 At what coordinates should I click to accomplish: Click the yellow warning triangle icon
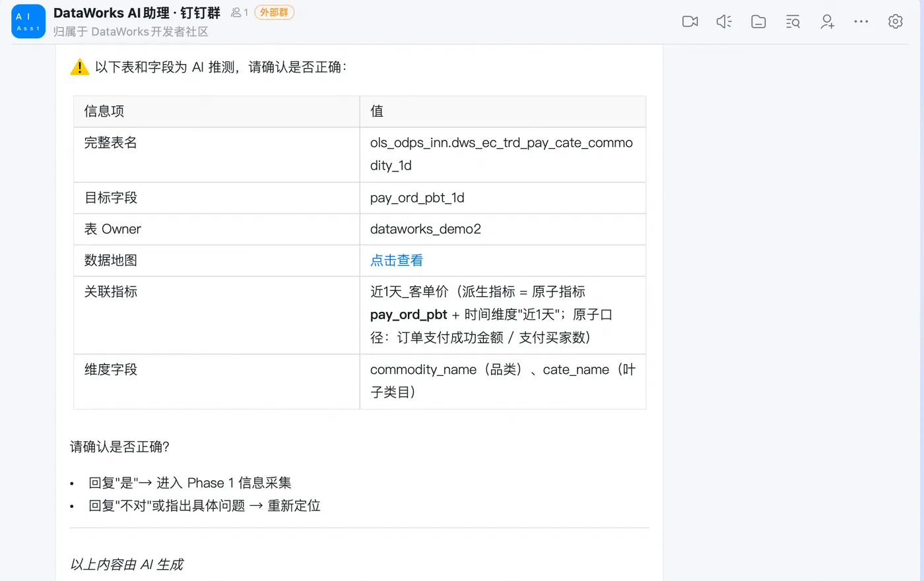[79, 67]
